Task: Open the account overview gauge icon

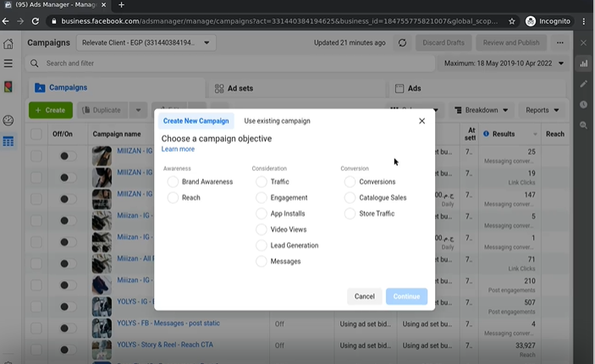Action: click(8, 120)
